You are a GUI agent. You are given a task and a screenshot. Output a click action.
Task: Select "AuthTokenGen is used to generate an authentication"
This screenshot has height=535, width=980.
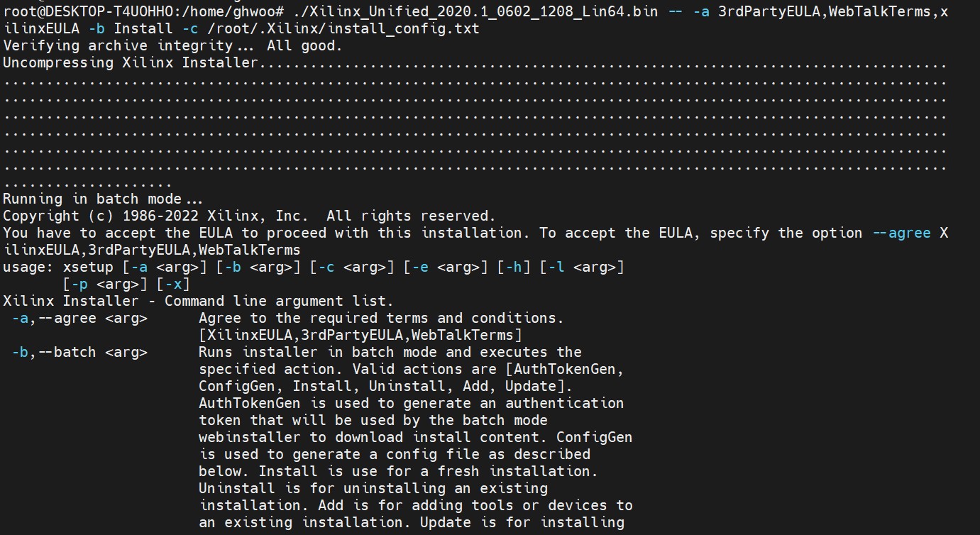click(x=412, y=404)
